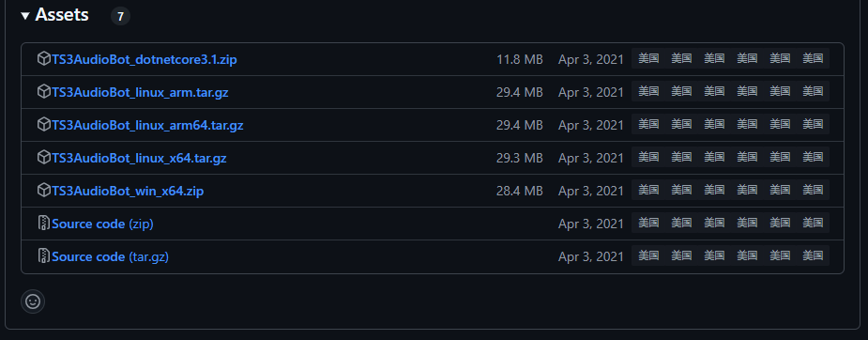Click package icon beside TS3AudioBot_linux_arm64.tar.gz
The image size is (868, 340).
click(x=44, y=125)
